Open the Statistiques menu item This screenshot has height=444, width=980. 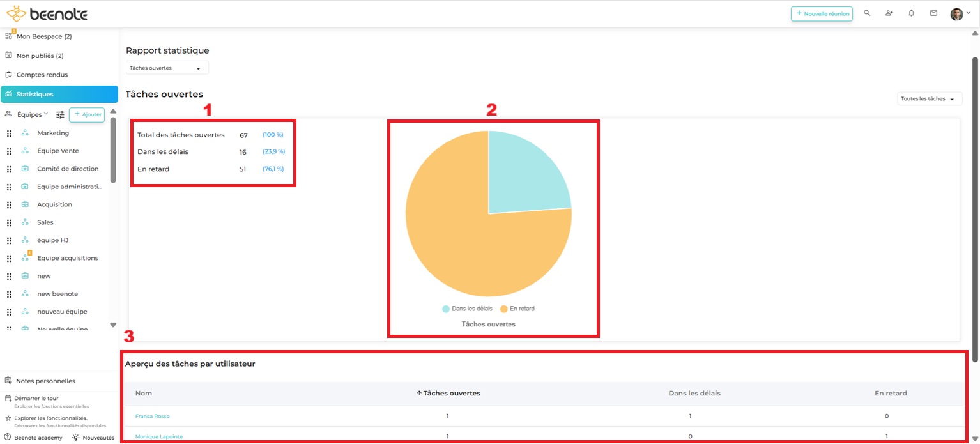(59, 94)
